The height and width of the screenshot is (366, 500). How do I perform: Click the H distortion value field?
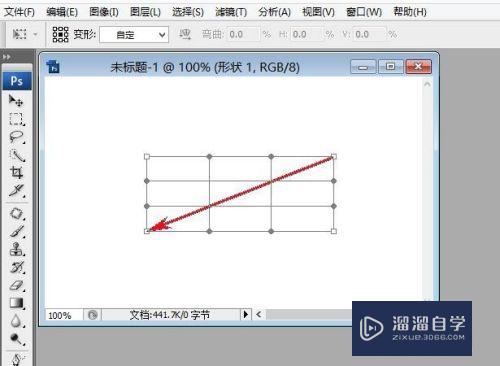pos(307,34)
